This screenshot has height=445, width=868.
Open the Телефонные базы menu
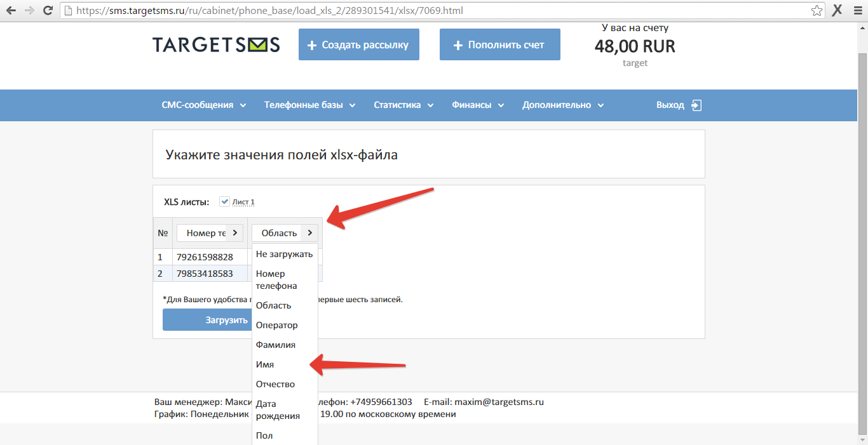[x=310, y=105]
